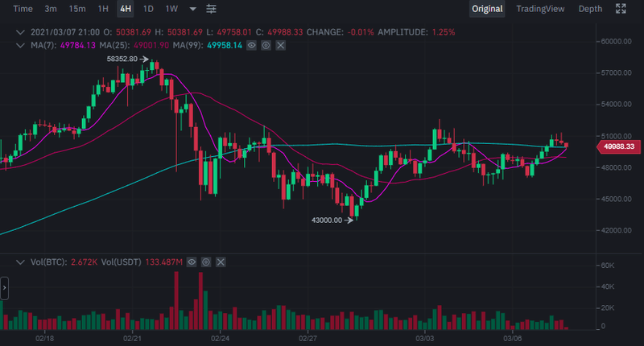644x346 pixels.
Task: Remove the MA indicator with X
Action: [280, 45]
